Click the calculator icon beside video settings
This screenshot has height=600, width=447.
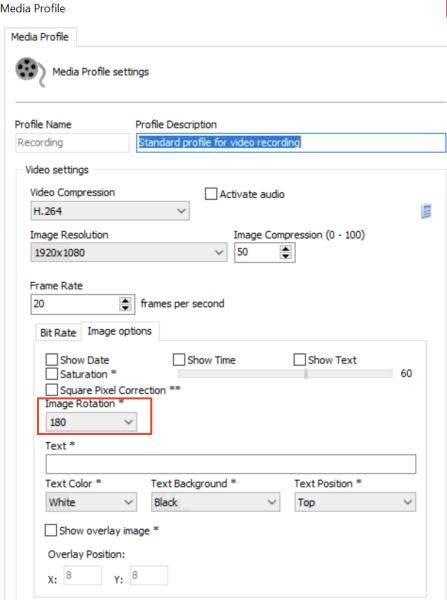point(426,211)
